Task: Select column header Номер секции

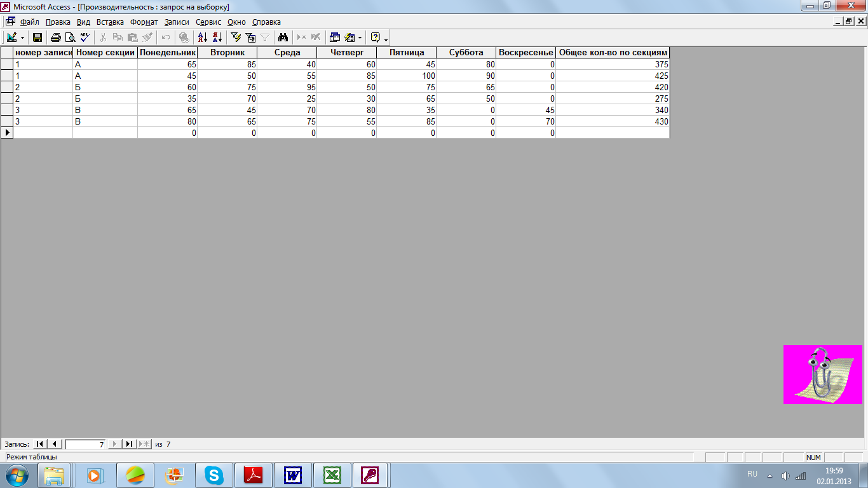Action: 105,53
